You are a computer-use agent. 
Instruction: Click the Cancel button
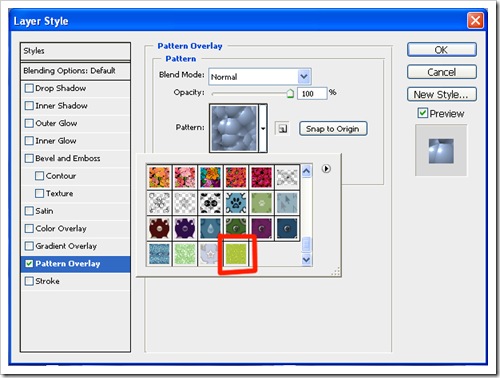point(442,72)
